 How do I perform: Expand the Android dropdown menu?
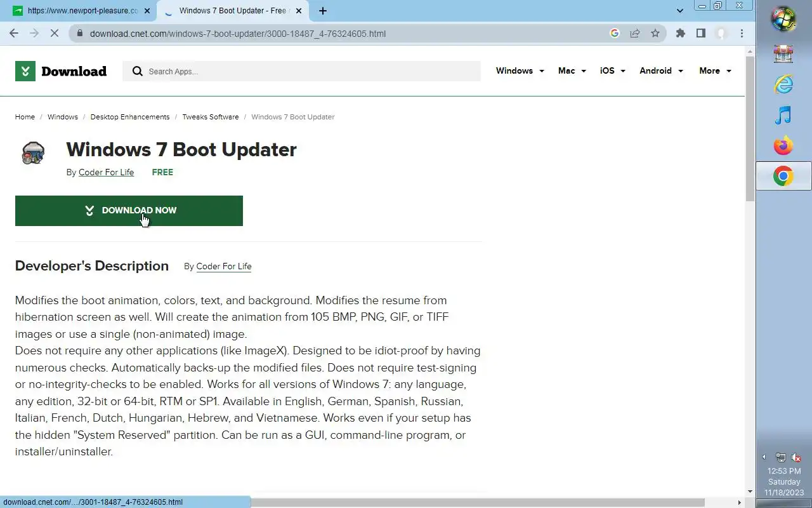click(x=661, y=71)
